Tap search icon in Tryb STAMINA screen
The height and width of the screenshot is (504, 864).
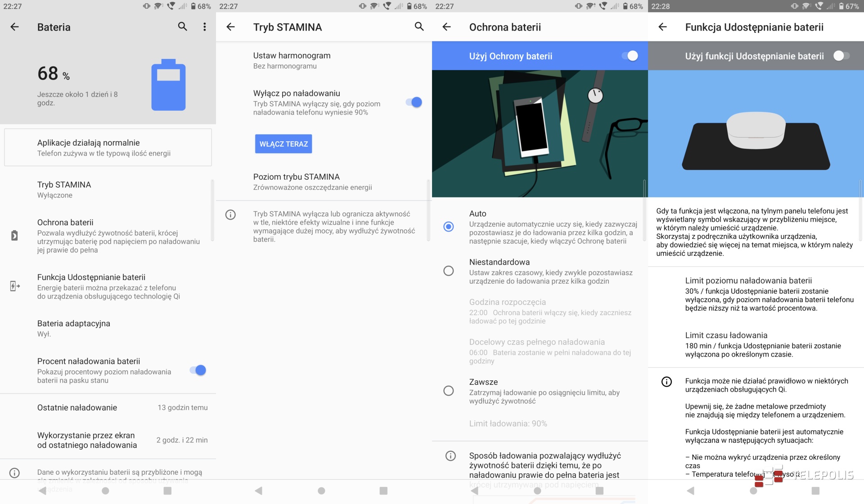click(419, 27)
